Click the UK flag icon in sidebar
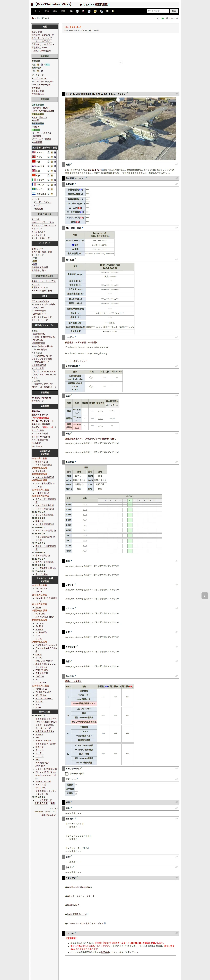Image resolution: width=210 pixels, height=980 pixels. 34,166
